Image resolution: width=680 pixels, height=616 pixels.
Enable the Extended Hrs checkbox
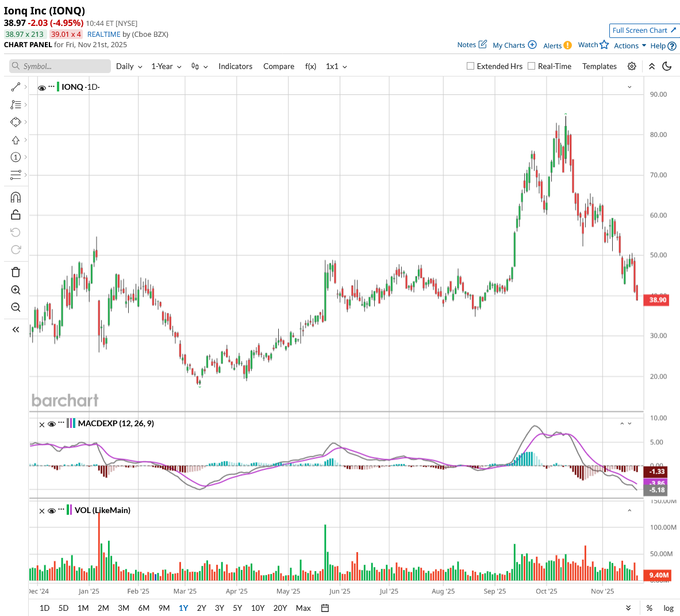[470, 66]
